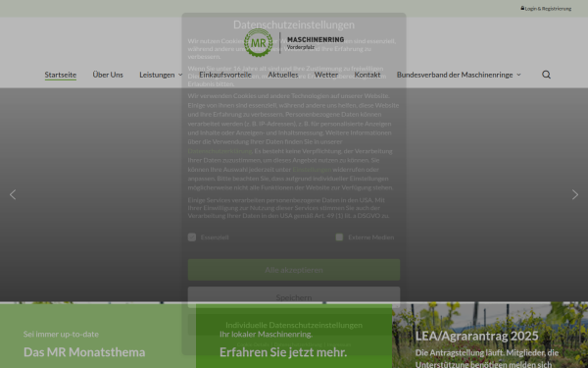Image resolution: width=588 pixels, height=368 pixels.
Task: Click the Maschinenring Vorderpfalz logo
Action: pyautogui.click(x=294, y=43)
